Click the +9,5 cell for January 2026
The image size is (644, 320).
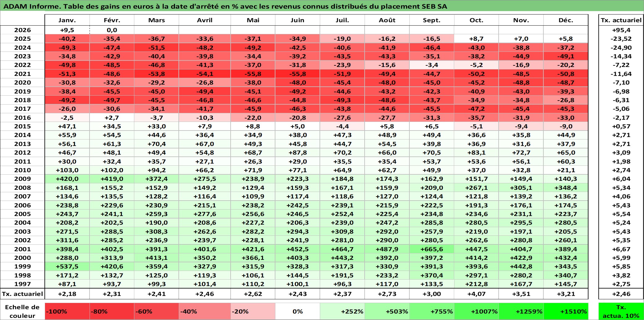point(67,30)
